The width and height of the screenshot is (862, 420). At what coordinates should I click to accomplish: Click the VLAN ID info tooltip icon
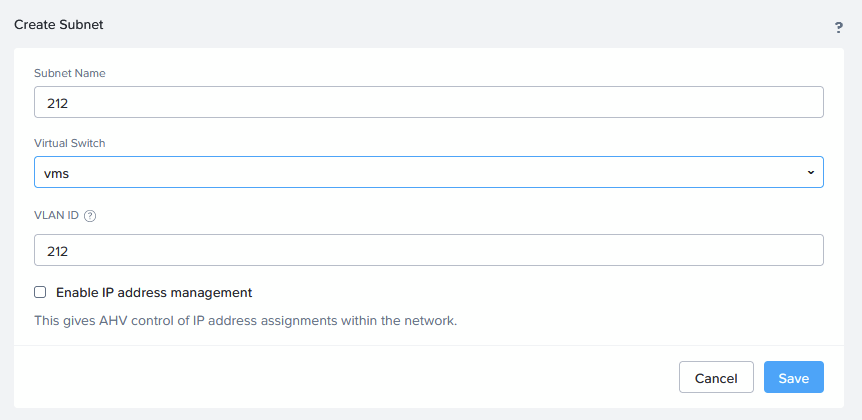click(x=90, y=215)
